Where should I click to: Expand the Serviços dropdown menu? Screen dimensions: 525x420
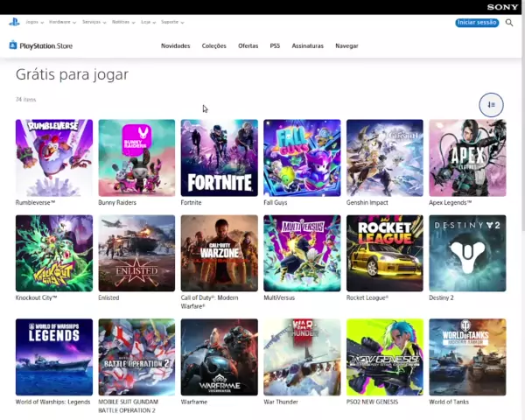94,22
